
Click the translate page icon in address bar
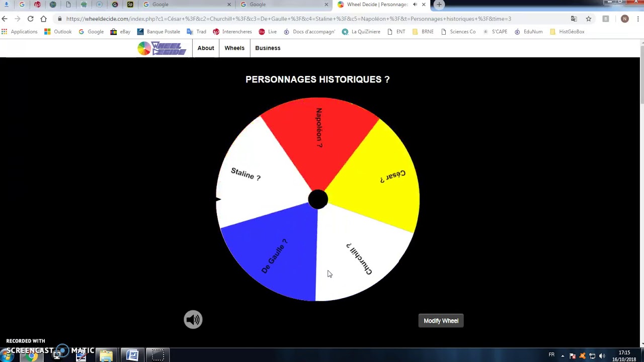click(x=574, y=19)
